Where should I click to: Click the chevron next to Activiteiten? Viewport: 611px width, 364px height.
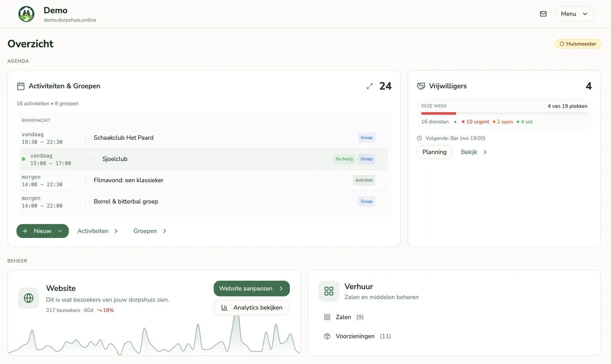116,231
